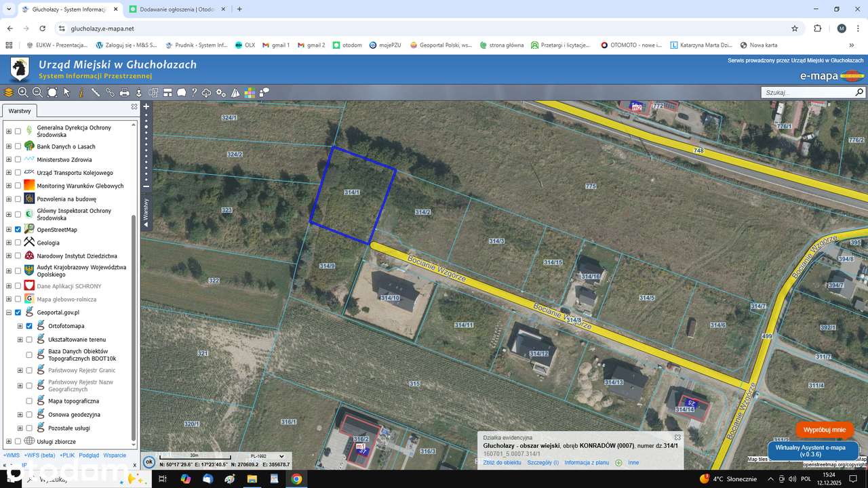This screenshot has height=488, width=868.
Task: Click the object info 'i' tool
Action: click(x=80, y=92)
